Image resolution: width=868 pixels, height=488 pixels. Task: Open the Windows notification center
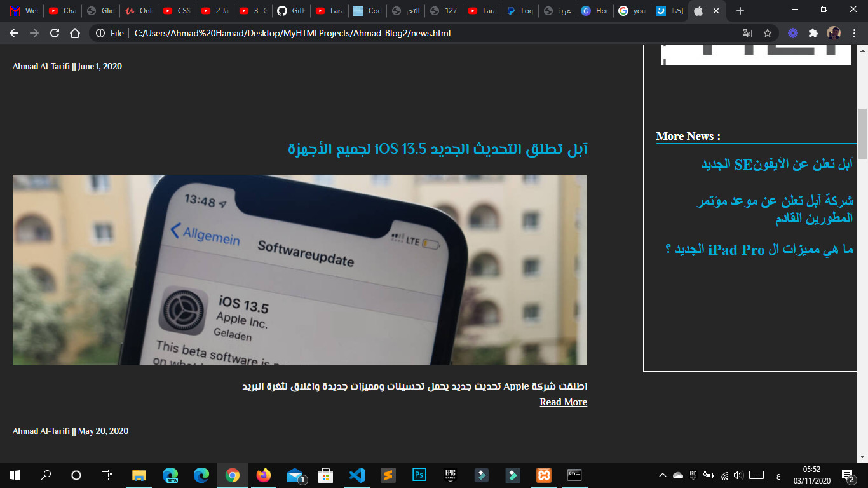pos(848,475)
